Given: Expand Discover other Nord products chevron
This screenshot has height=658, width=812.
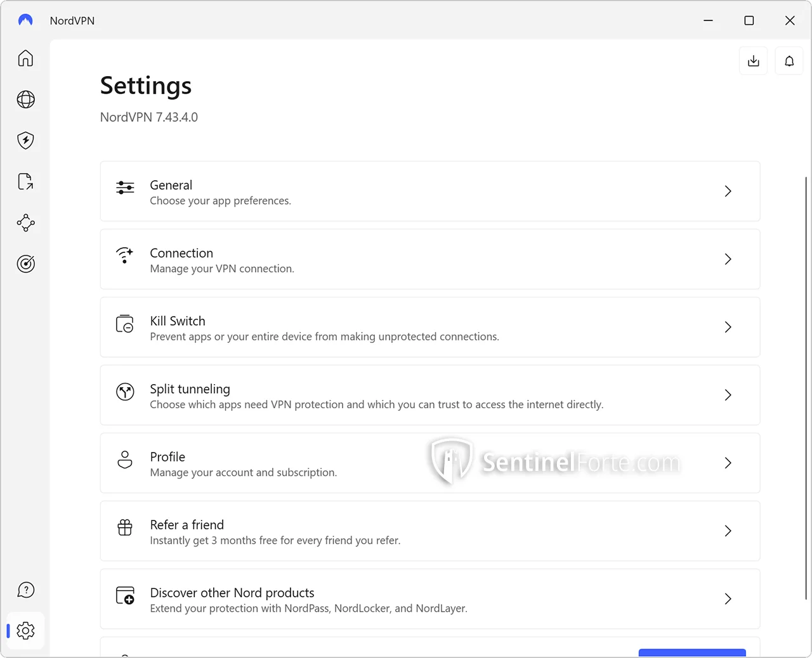Looking at the screenshot, I should pyautogui.click(x=728, y=599).
